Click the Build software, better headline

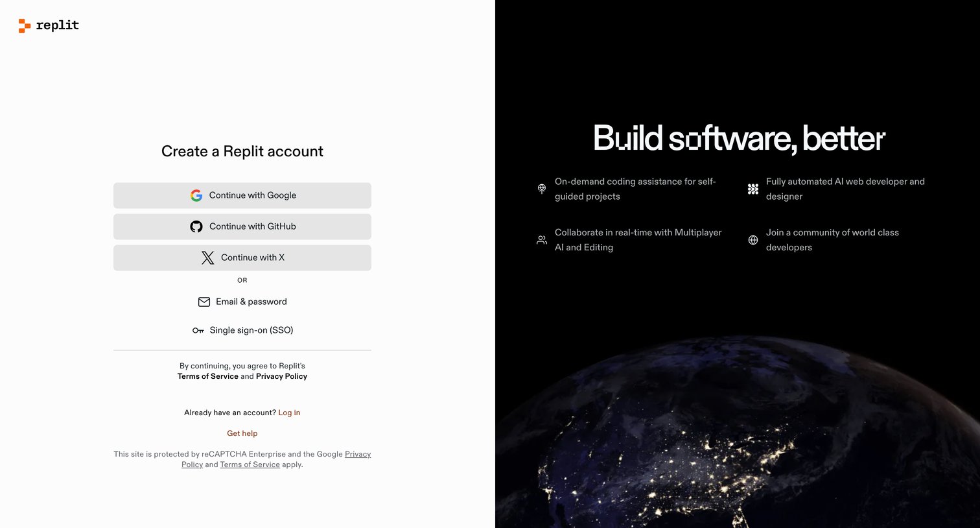[739, 138]
